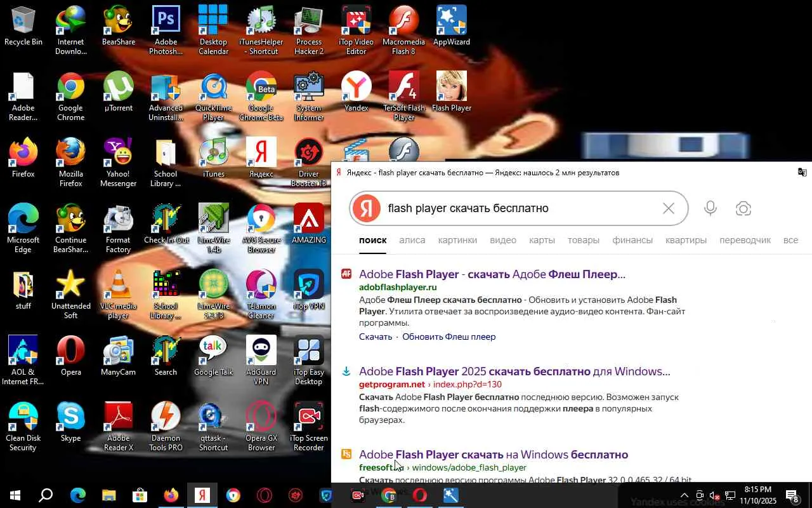812x508 pixels.
Task: Select the Telamon Cleaner desktop icon
Action: (x=261, y=295)
